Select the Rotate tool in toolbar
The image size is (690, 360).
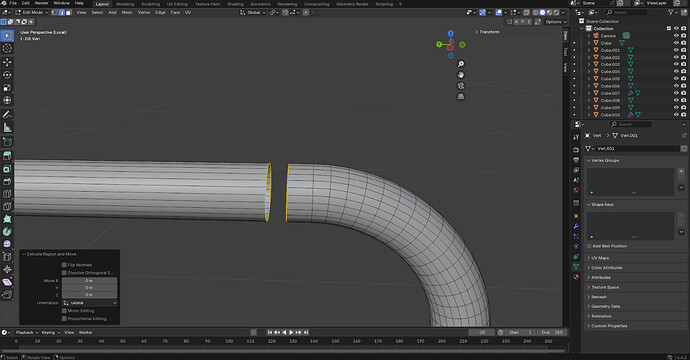(7, 75)
